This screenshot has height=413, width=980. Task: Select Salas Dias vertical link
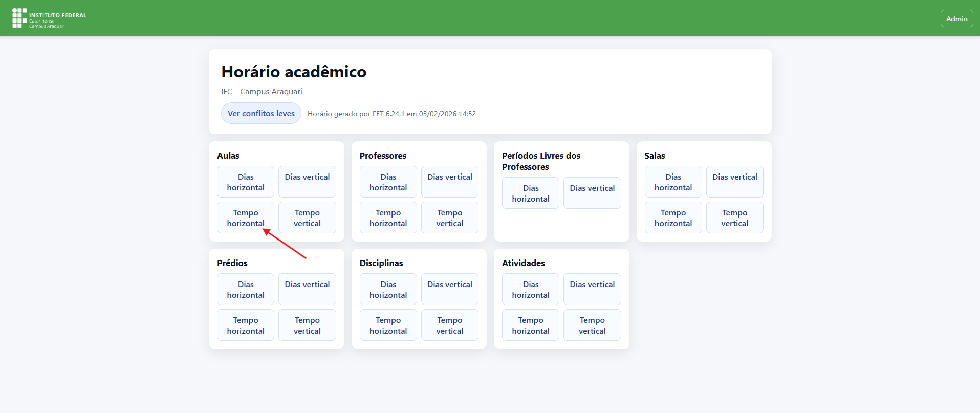(x=734, y=181)
